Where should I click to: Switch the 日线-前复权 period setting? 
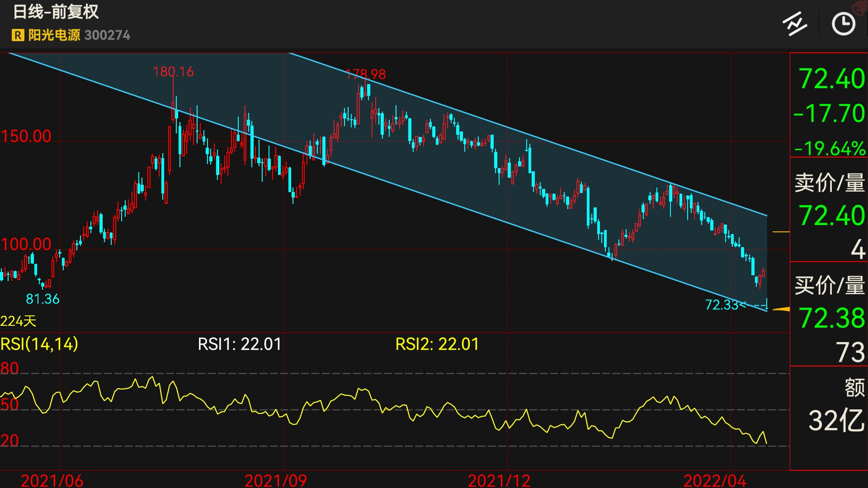click(56, 12)
